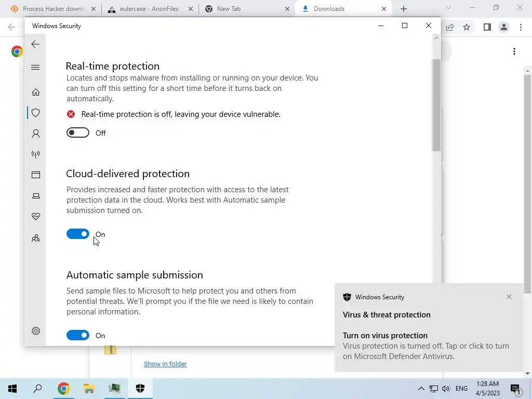Click Chrome share page icon

coord(450,27)
